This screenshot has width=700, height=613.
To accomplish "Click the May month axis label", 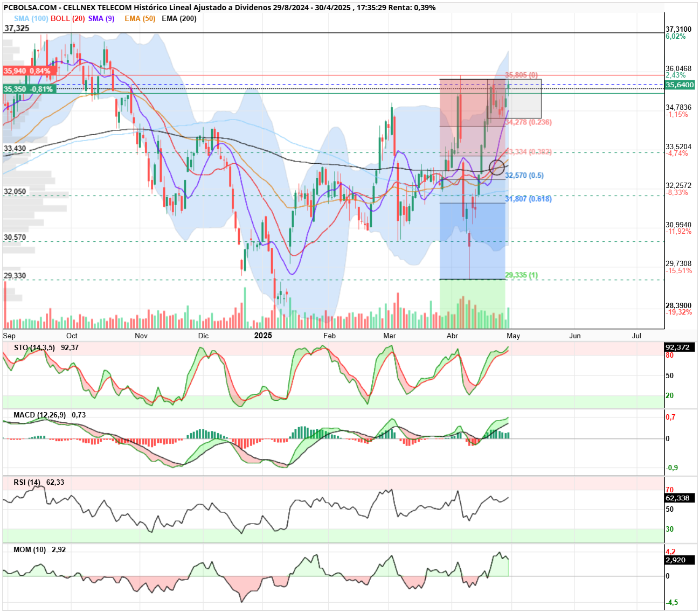I will [x=514, y=336].
